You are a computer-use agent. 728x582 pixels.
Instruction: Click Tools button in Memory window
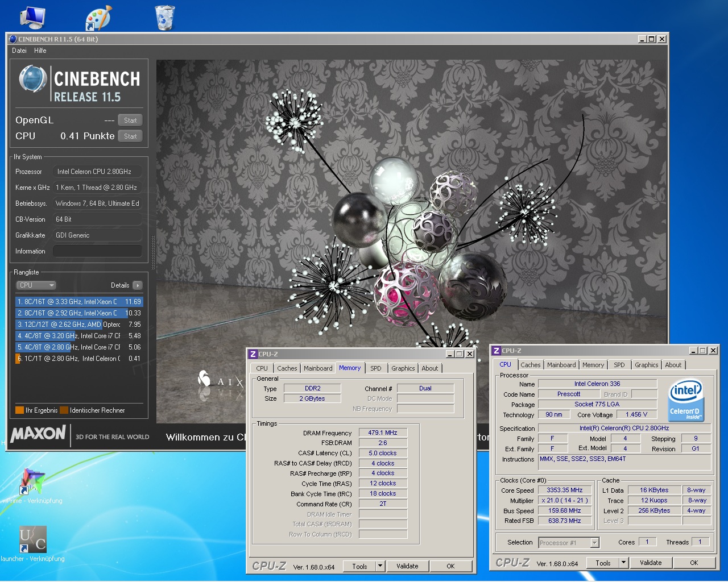pos(359,566)
